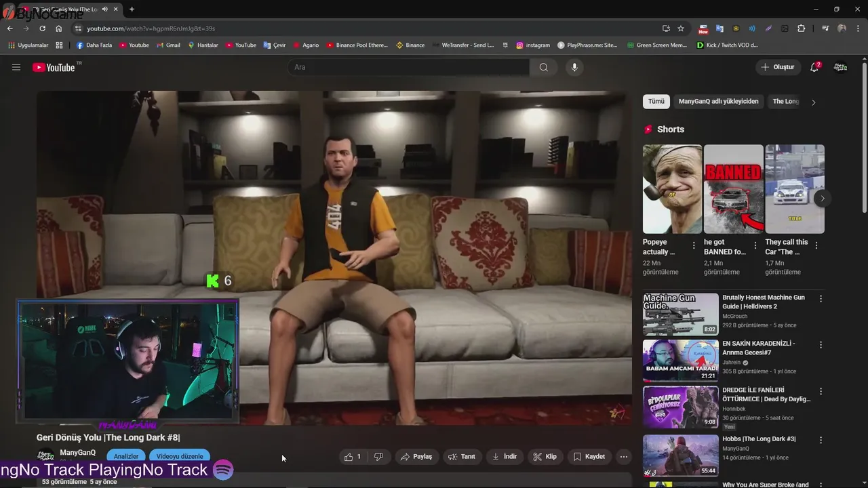Screen dimensions: 868x488
Task: Click the Analizler button
Action: (126, 456)
